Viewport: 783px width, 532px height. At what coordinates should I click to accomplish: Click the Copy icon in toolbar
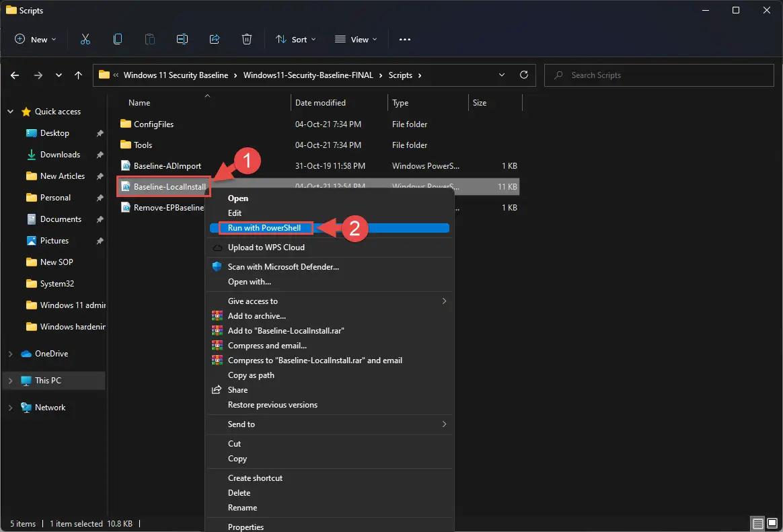[x=118, y=40]
